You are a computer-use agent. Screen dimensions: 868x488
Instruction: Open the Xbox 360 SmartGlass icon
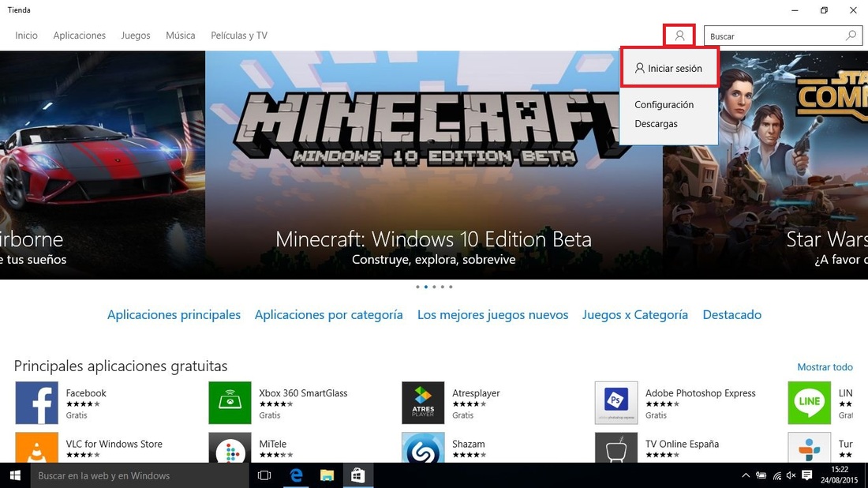230,403
